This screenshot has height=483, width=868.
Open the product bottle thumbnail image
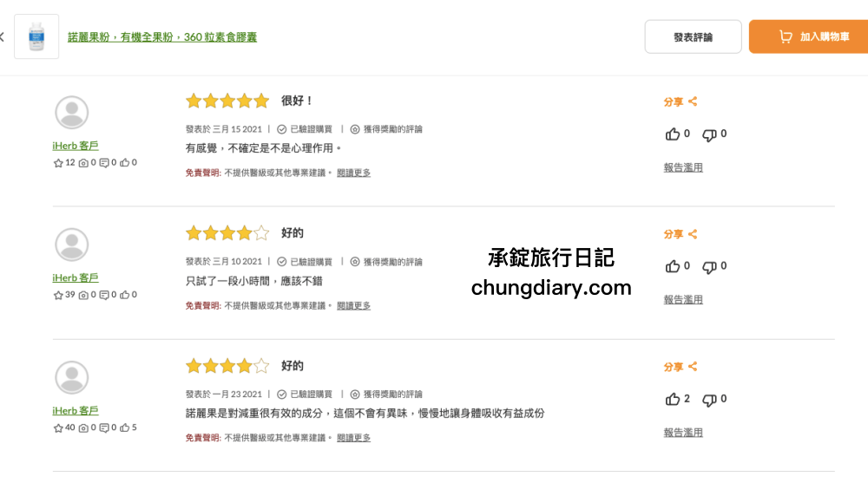click(36, 36)
